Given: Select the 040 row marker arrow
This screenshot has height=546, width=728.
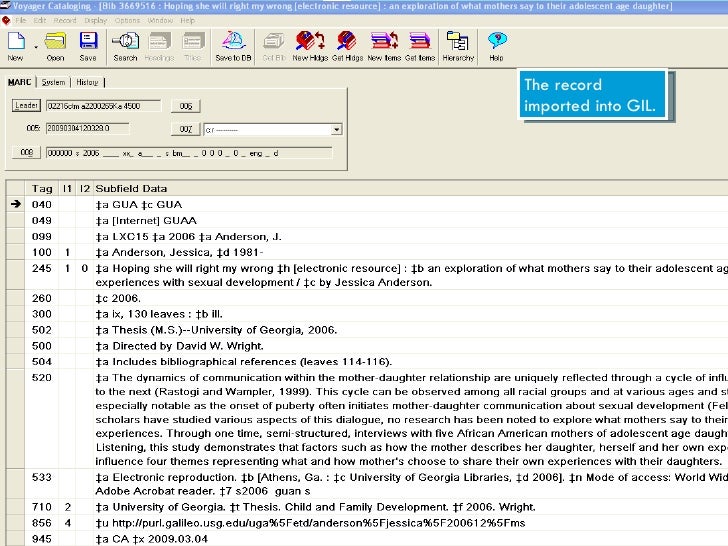Looking at the screenshot, I should tap(15, 204).
